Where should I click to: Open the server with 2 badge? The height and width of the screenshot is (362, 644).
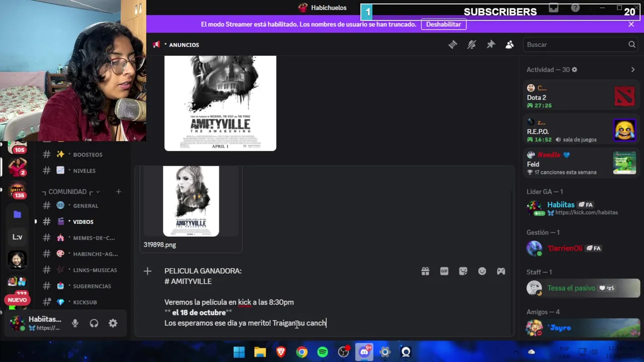pos(18,166)
